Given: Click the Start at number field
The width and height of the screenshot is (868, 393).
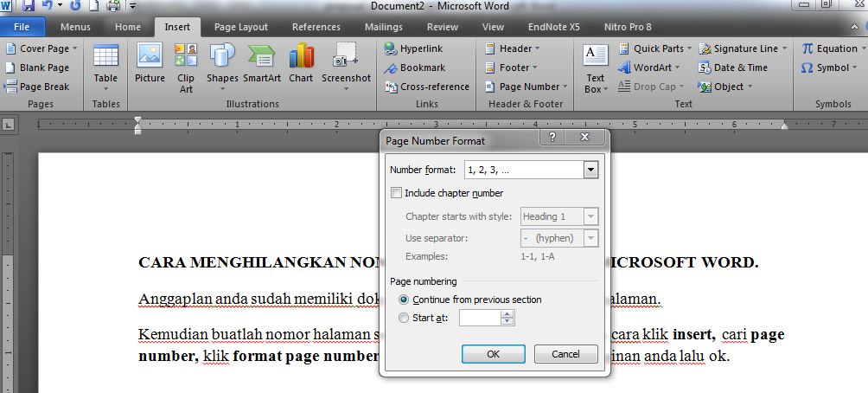Looking at the screenshot, I should click(480, 318).
